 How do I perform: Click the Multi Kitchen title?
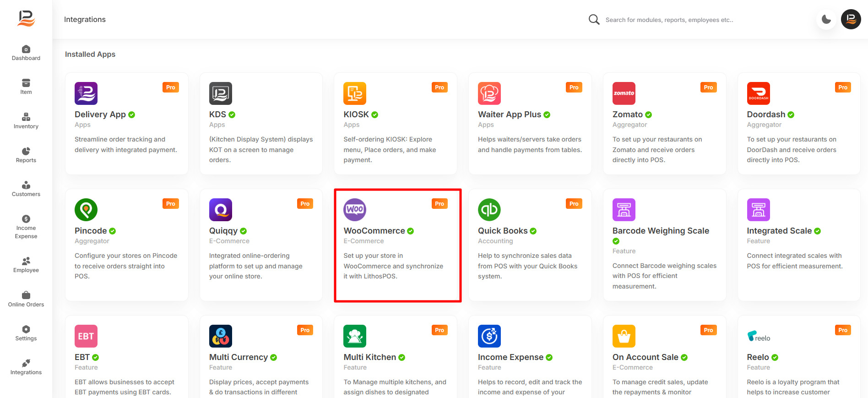[370, 357]
